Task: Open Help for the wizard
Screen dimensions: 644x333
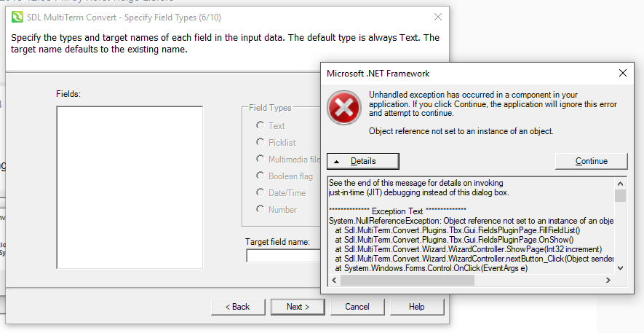Action: pos(416,307)
